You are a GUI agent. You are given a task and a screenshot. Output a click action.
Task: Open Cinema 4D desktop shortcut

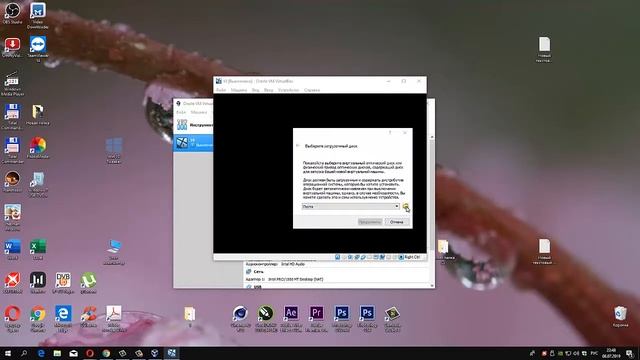240,319
